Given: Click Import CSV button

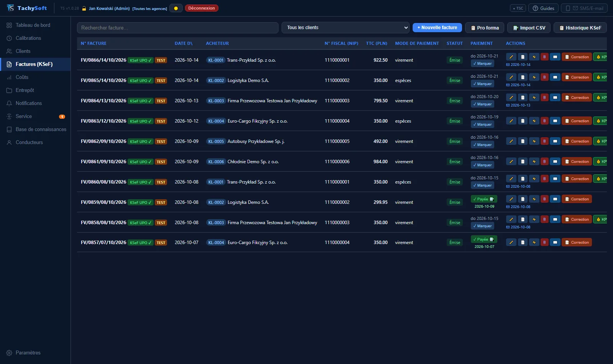Looking at the screenshot, I should pos(529,28).
